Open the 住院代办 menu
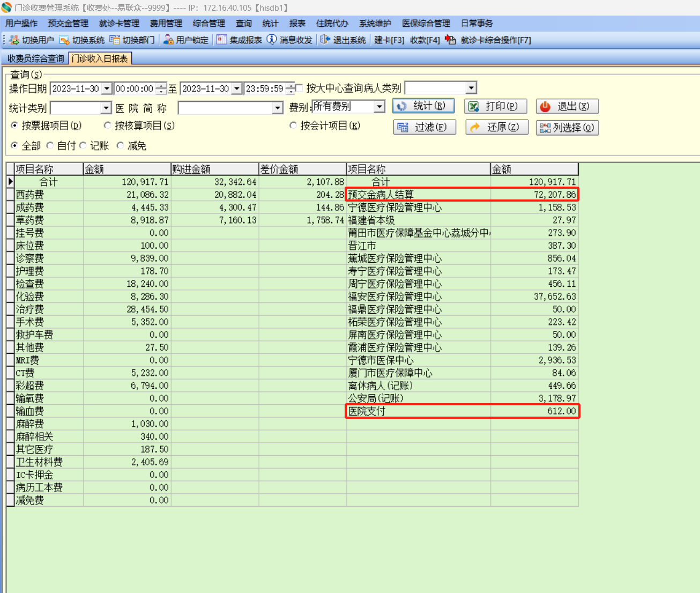This screenshot has height=593, width=700. pos(332,24)
